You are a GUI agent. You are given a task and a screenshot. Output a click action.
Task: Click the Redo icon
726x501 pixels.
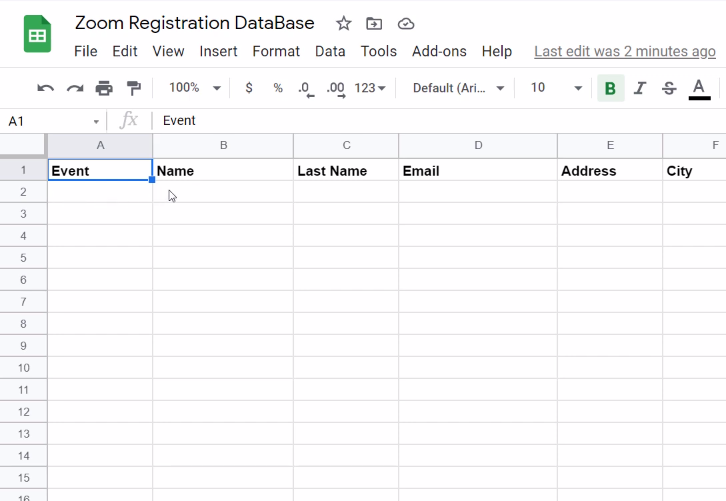75,88
